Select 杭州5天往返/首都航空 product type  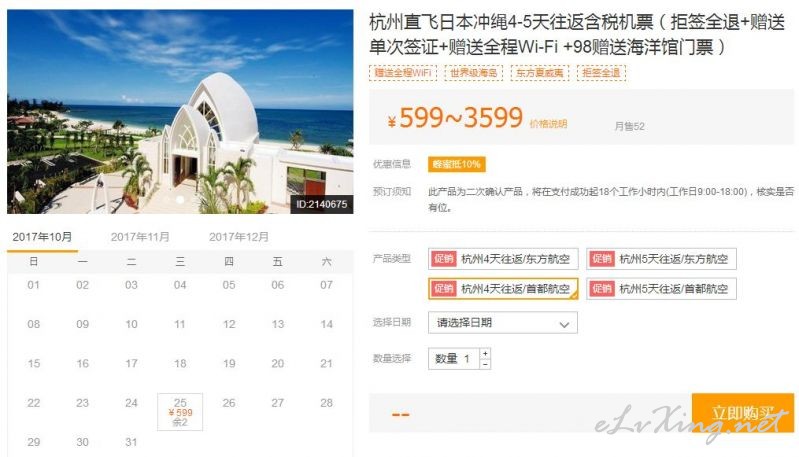tap(661, 289)
